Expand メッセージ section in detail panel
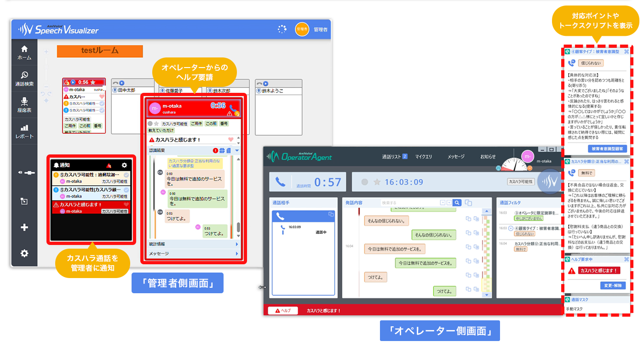The image size is (644, 347). (194, 253)
